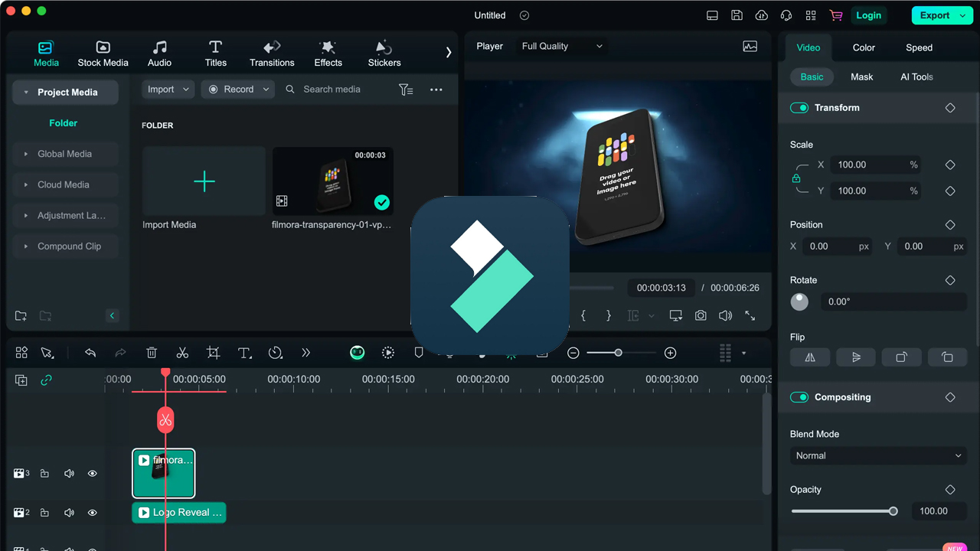980x551 pixels.
Task: Click the fullscreen arrows icon in player
Action: pos(750,315)
